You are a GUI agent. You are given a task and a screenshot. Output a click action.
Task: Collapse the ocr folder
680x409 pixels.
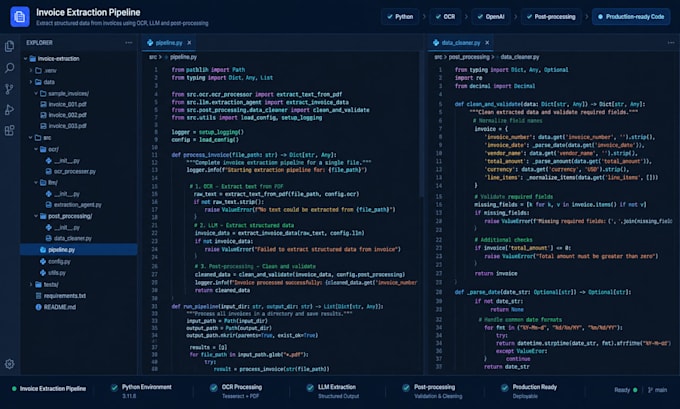coord(36,149)
